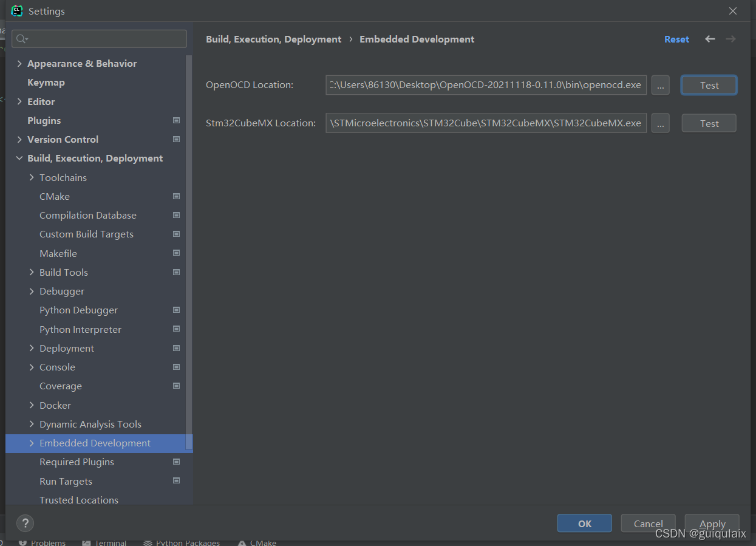Expand the Version Control section
Viewport: 756px width, 546px height.
19,139
